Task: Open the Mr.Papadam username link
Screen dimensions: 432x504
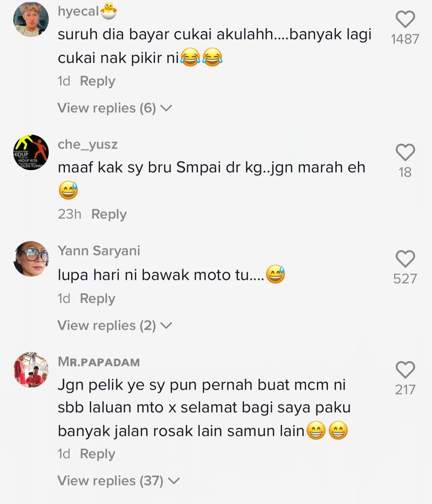Action: 99,362
